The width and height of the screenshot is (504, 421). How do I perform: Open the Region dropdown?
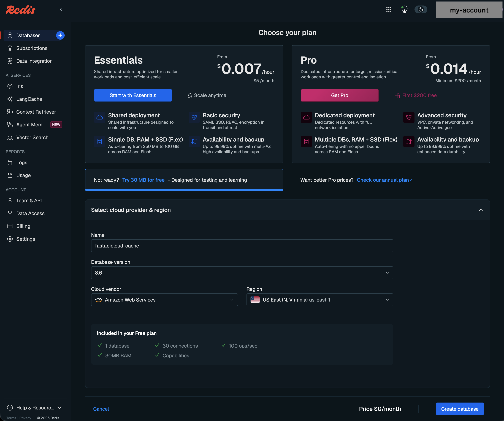point(320,300)
